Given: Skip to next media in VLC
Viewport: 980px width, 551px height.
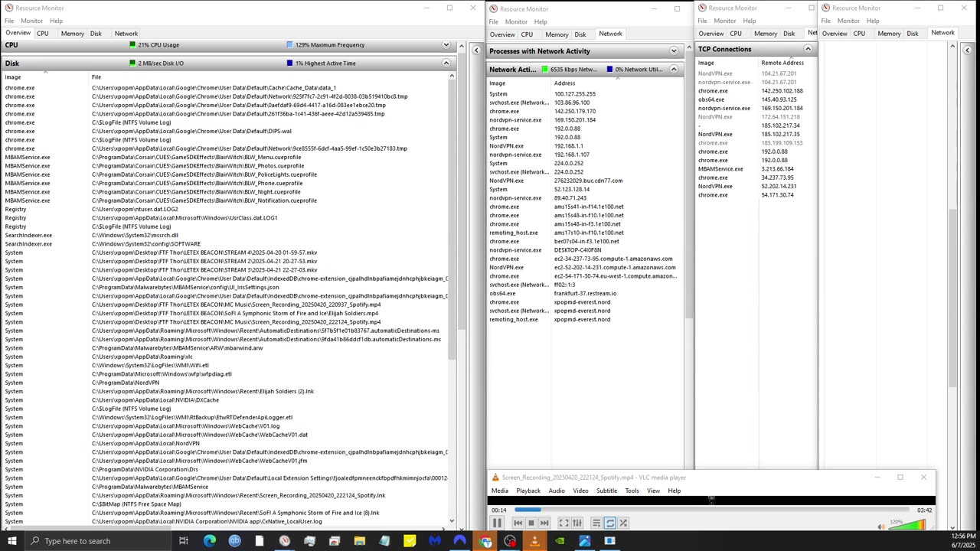Looking at the screenshot, I should point(544,523).
